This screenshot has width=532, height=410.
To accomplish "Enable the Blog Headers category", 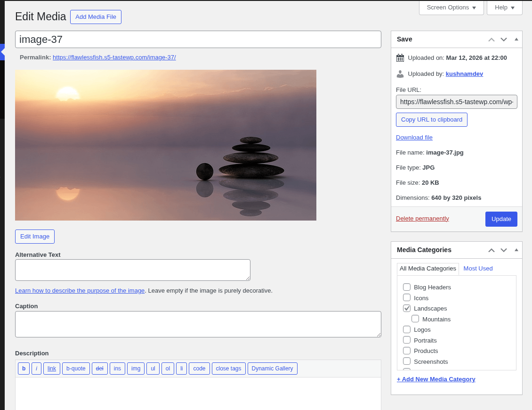I will point(407,287).
